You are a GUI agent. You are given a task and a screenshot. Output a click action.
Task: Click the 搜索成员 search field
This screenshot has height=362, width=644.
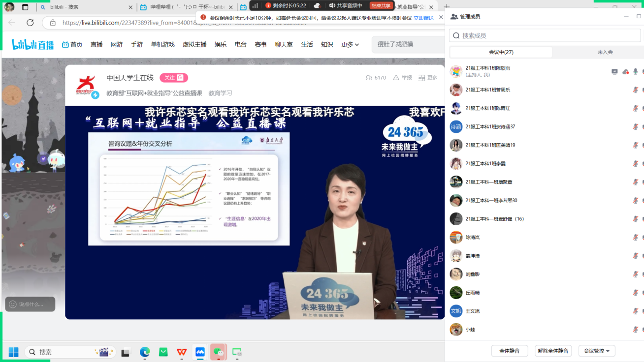544,35
